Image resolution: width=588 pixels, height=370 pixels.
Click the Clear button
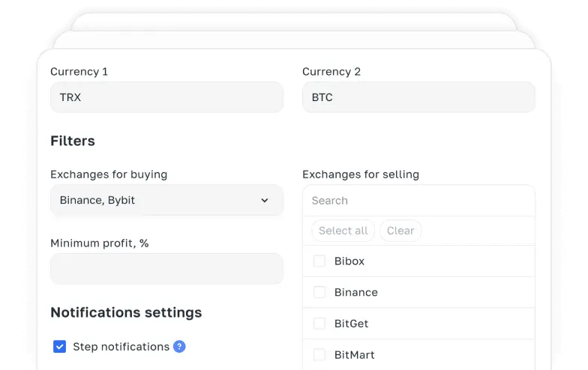pyautogui.click(x=400, y=231)
